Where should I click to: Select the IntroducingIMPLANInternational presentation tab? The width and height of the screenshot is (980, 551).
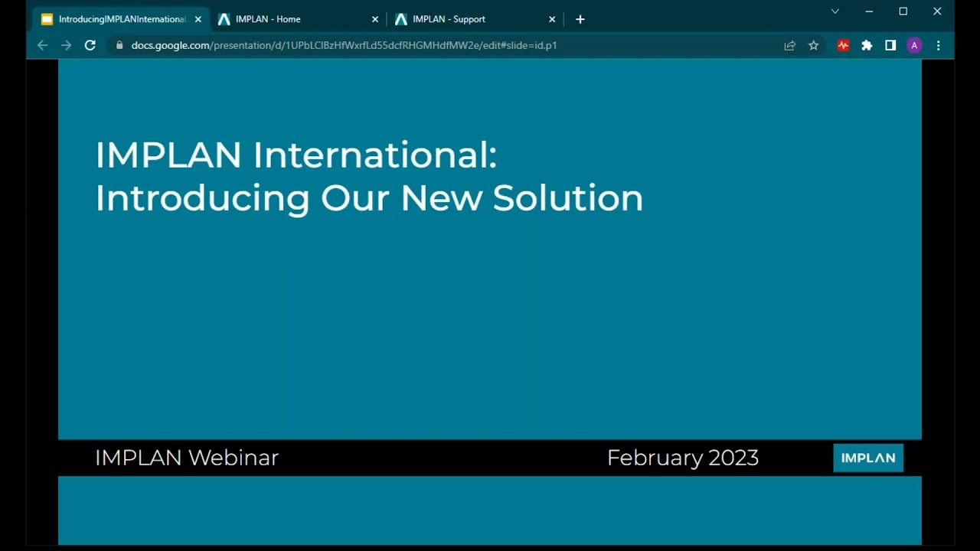122,19
